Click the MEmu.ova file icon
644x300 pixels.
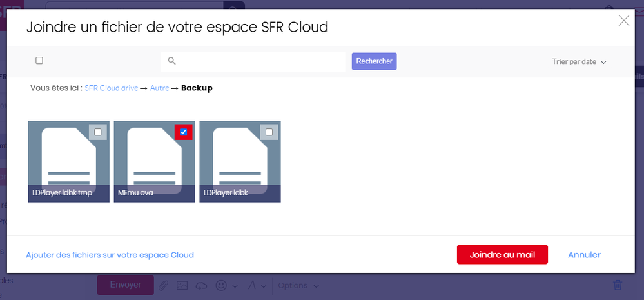154,158
